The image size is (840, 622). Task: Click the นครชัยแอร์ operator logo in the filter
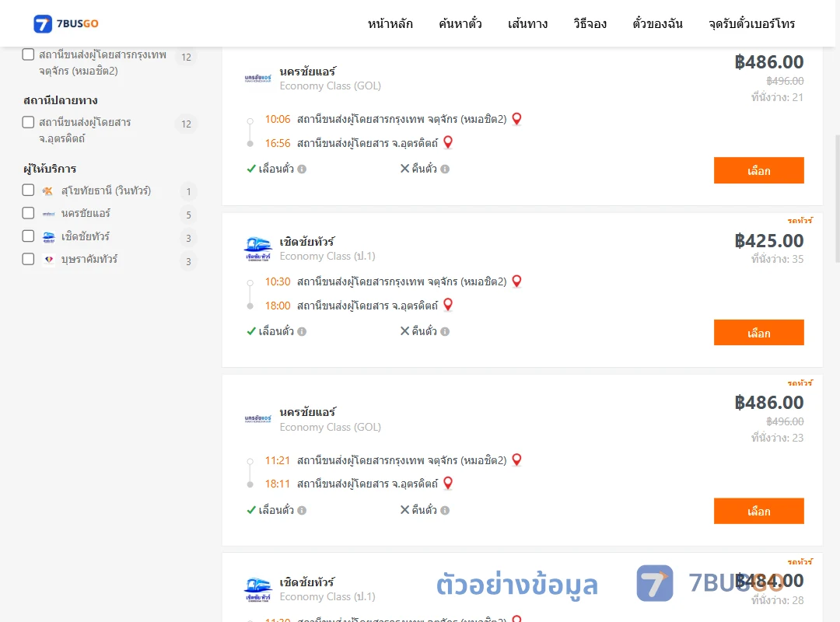48,214
